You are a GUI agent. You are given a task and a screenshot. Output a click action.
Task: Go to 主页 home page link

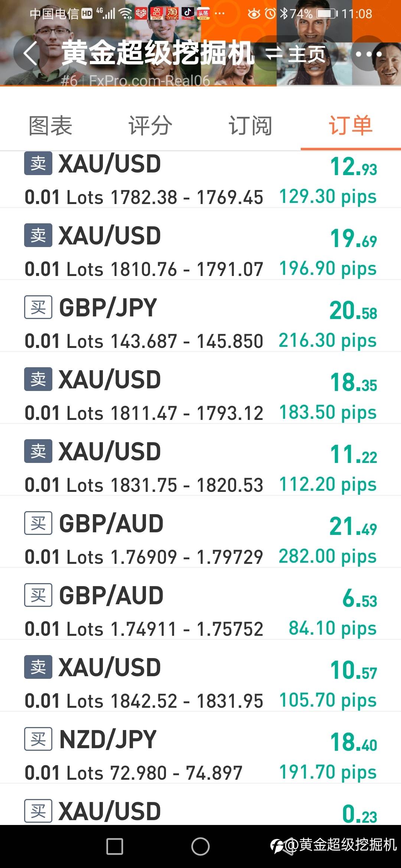click(x=307, y=54)
